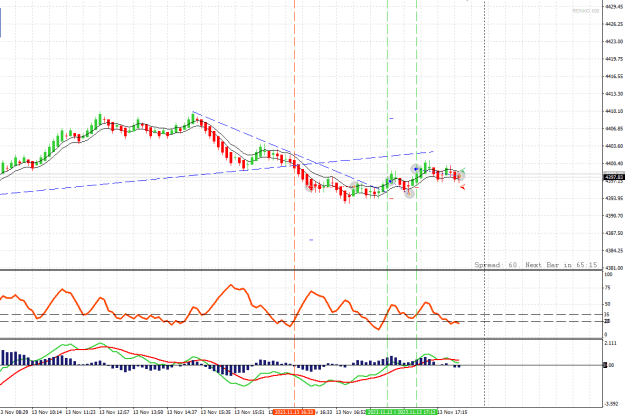Click the orange-highlighted date label on time axis
The width and height of the screenshot is (625, 415).
click(294, 412)
